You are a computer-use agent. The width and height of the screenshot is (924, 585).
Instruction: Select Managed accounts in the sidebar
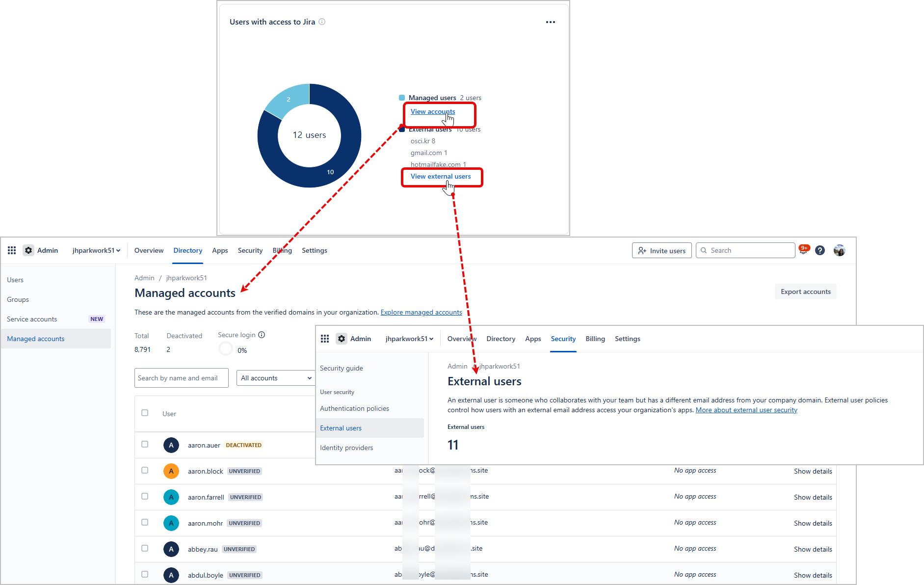pos(56,339)
